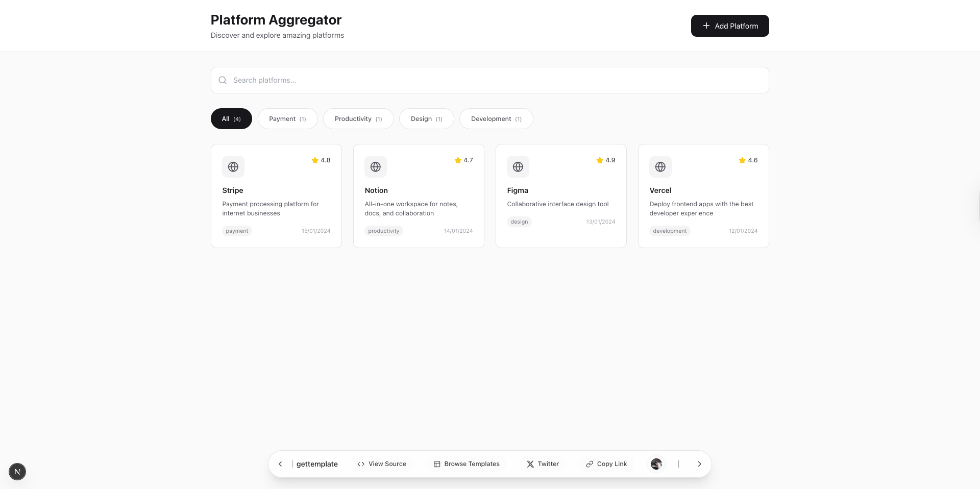Open the Figma platform title
The height and width of the screenshot is (489, 980).
point(518,190)
